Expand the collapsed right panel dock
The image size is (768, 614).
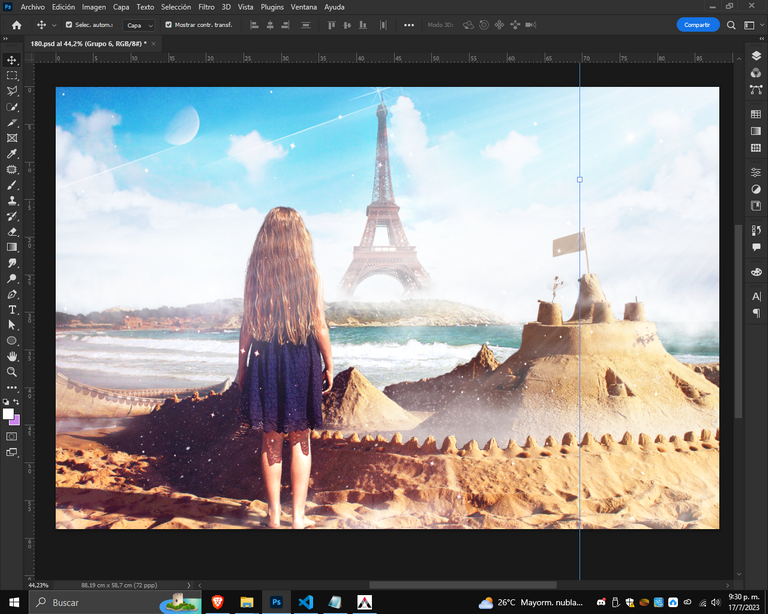(761, 39)
